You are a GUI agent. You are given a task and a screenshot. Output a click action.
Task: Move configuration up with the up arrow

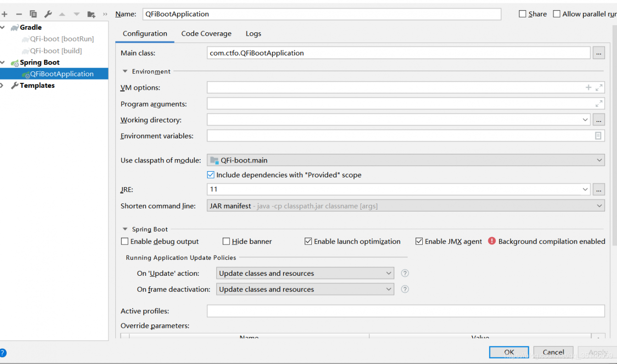point(62,14)
